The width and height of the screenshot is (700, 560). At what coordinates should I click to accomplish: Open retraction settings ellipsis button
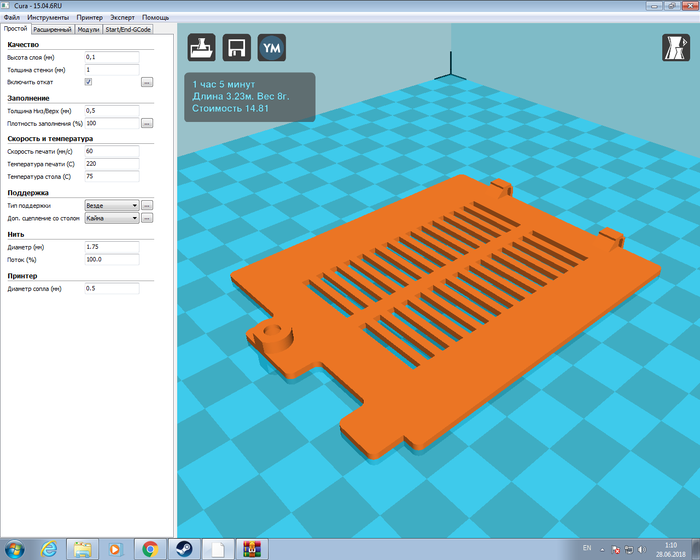coord(146,82)
